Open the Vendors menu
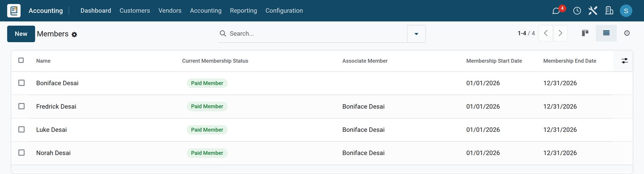644x174 pixels. pos(170,10)
